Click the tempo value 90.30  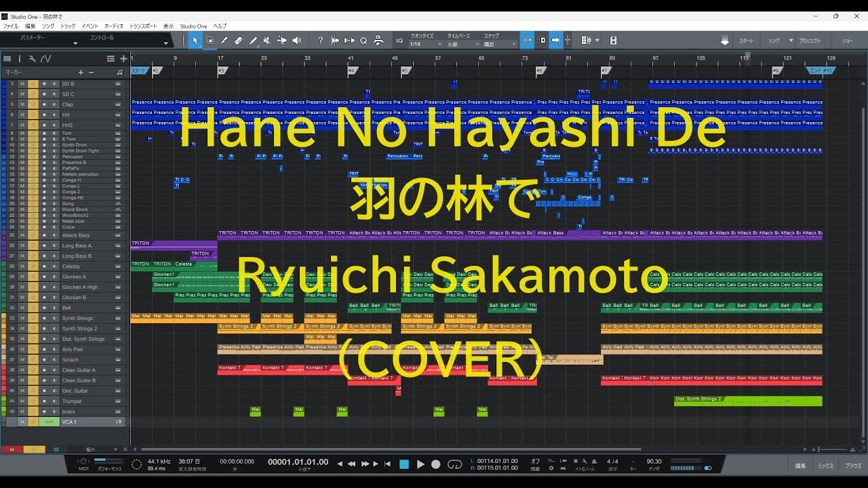[654, 462]
